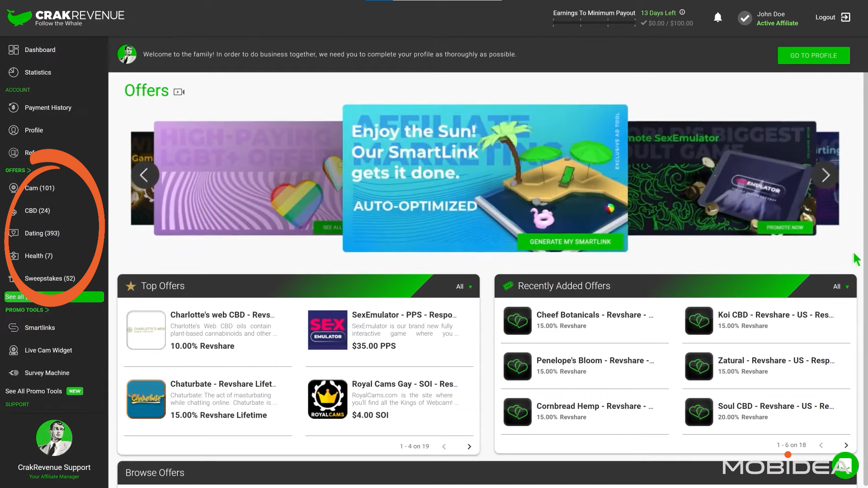This screenshot has height=488, width=868.
Task: Click the Chaturbate offer thumbnail
Action: (146, 399)
